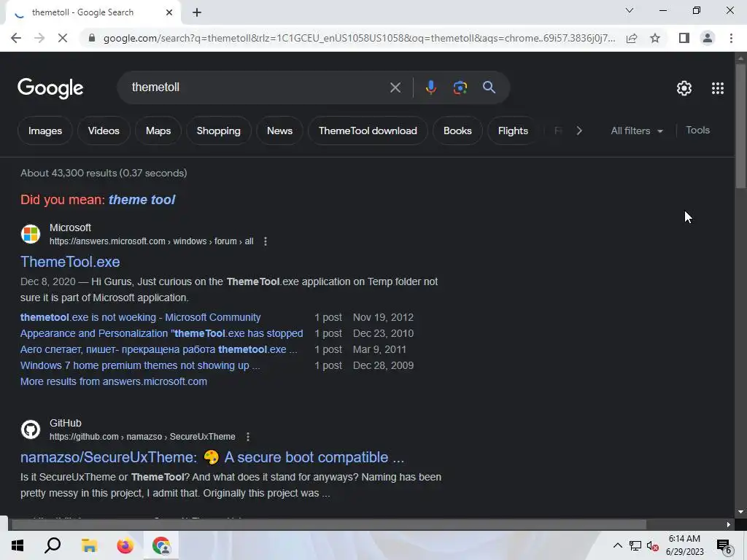Switch to Flights results
This screenshot has width=747, height=560.
point(513,131)
